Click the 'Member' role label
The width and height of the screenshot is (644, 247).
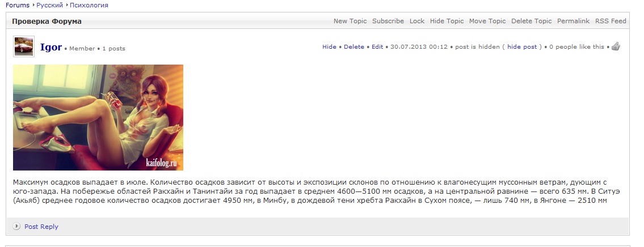[x=82, y=48]
